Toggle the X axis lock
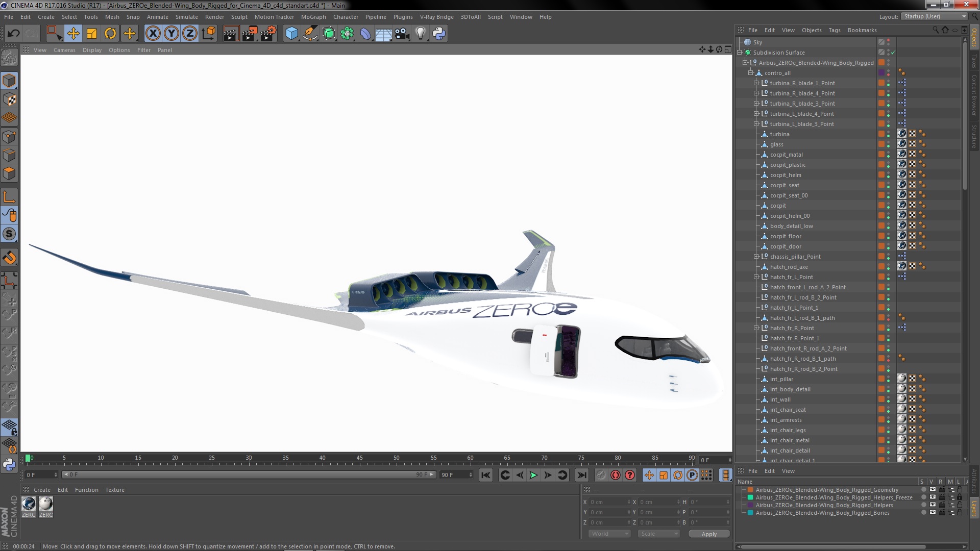The height and width of the screenshot is (551, 980). pos(153,34)
